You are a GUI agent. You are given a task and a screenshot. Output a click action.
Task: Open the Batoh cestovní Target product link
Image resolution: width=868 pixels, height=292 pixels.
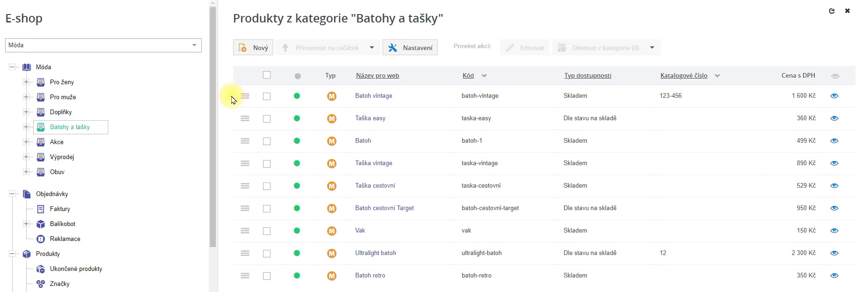click(x=384, y=208)
